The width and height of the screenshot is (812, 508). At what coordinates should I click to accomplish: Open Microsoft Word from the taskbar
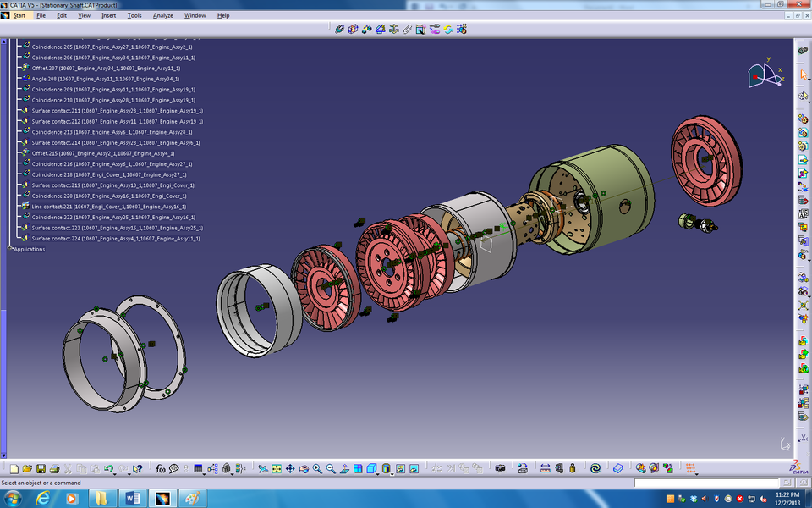[133, 500]
